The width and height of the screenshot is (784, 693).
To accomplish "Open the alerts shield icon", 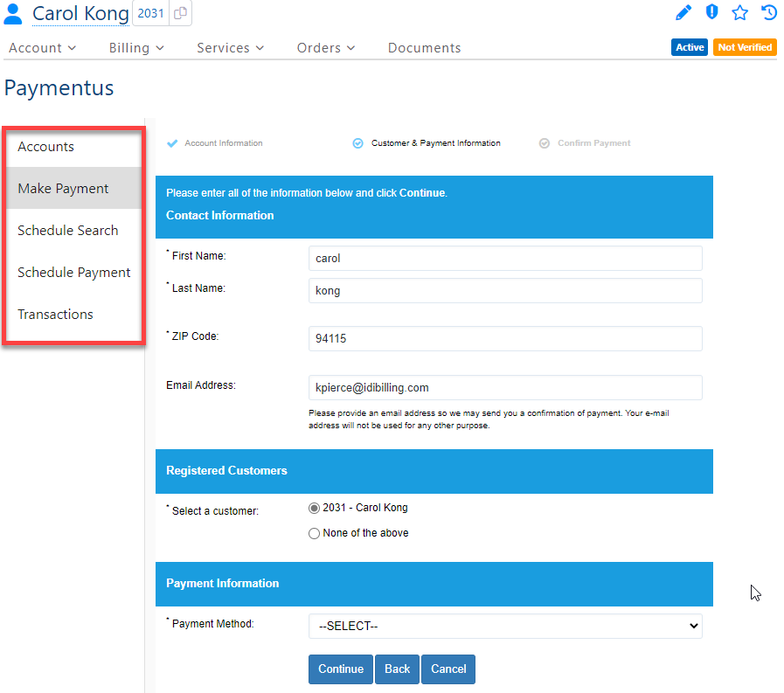I will pos(711,12).
